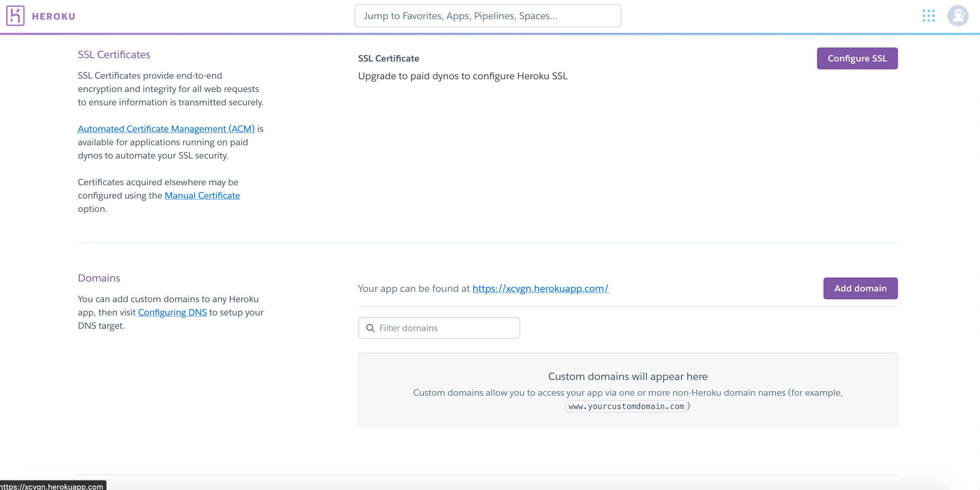
Task: View profile options via the avatar icon
Action: 958,16
